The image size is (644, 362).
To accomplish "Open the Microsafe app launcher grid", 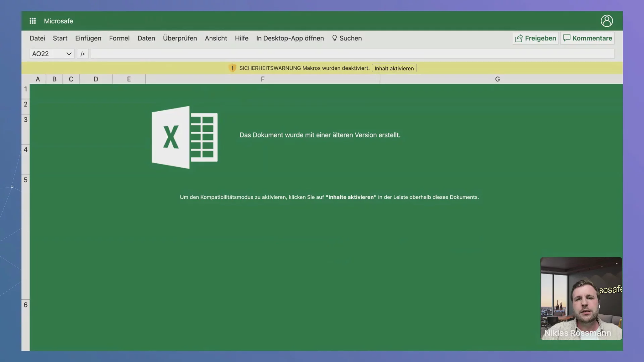I will 33,21.
